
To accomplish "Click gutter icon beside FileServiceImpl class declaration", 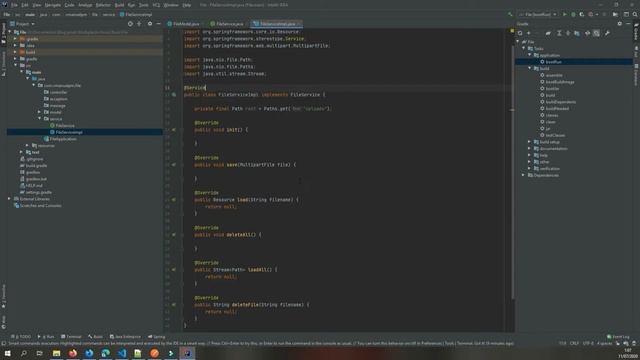I will [174, 95].
